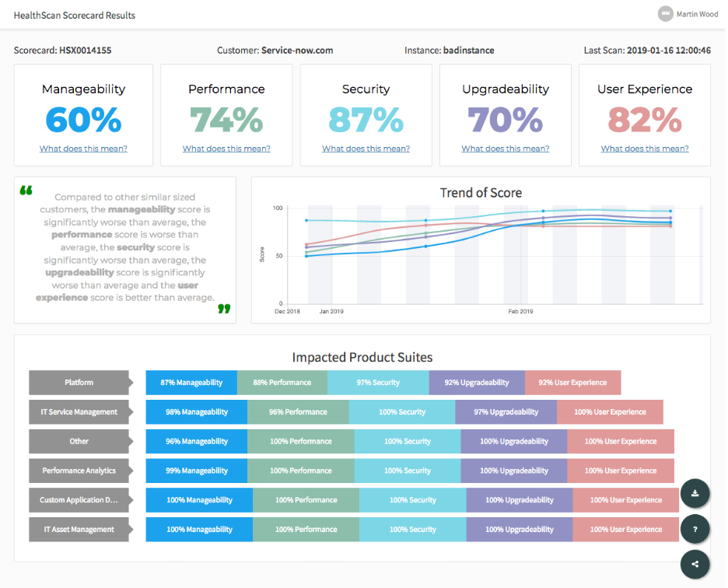Click Other row's 96% Manageability segment
This screenshot has width=728, height=588.
(197, 441)
